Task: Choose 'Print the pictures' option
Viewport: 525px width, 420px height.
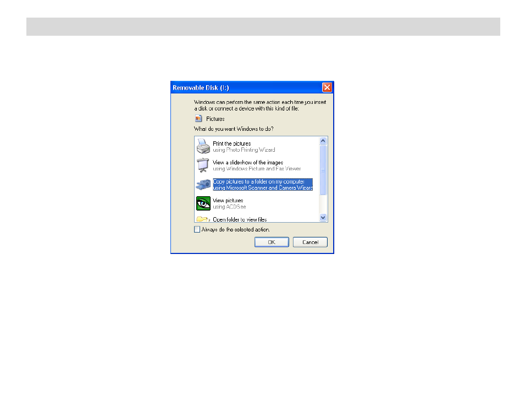Action: pos(231,143)
